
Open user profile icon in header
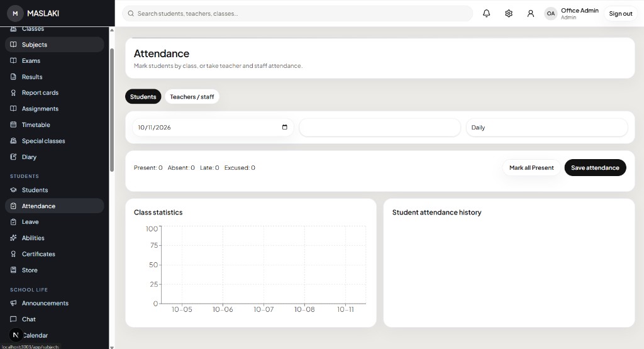pyautogui.click(x=531, y=14)
